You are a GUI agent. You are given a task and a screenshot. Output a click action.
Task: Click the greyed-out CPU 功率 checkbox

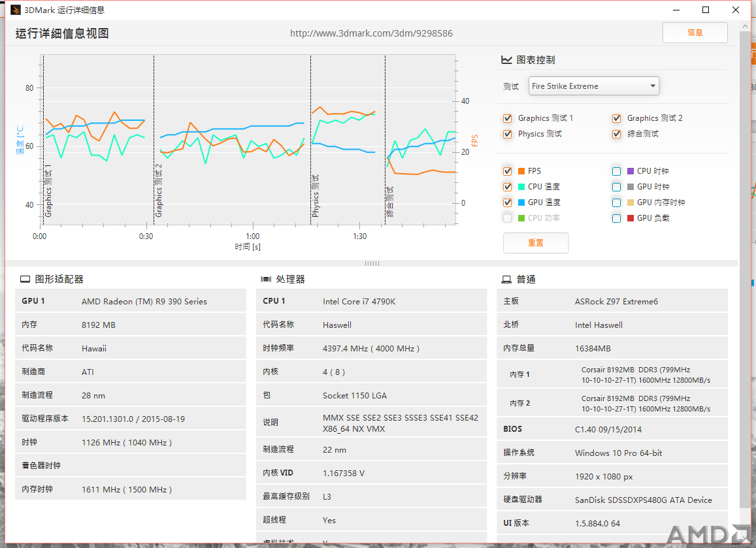tap(507, 218)
